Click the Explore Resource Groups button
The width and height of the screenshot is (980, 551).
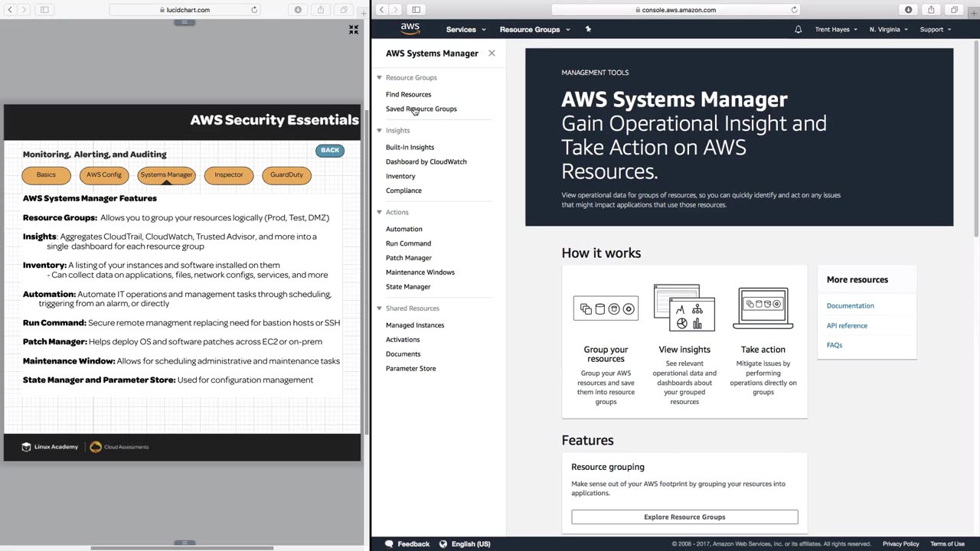pyautogui.click(x=684, y=517)
